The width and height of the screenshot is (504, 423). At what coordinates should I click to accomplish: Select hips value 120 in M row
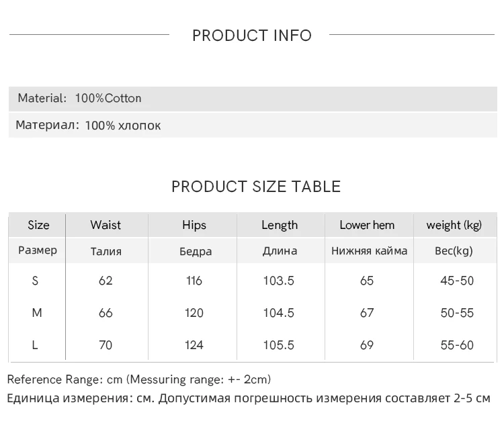pos(194,313)
